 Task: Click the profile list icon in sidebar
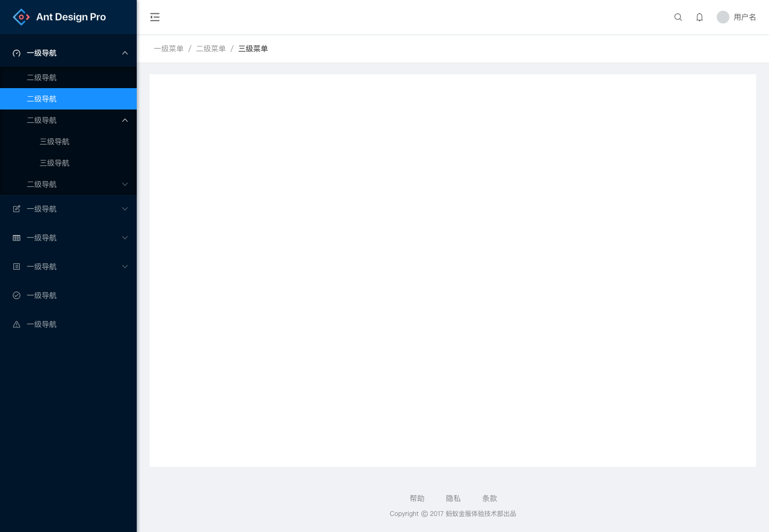pyautogui.click(x=17, y=267)
